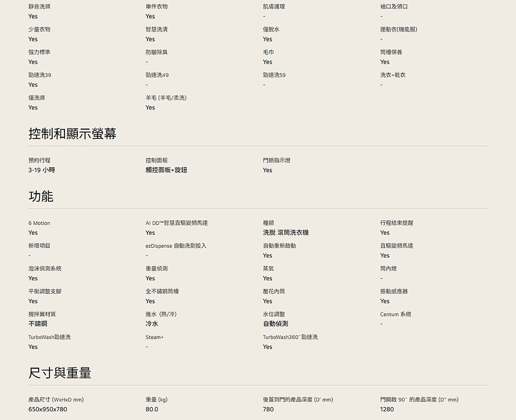Select the 預約行程 spec label
Image resolution: width=516 pixels, height=420 pixels.
pyautogui.click(x=39, y=160)
